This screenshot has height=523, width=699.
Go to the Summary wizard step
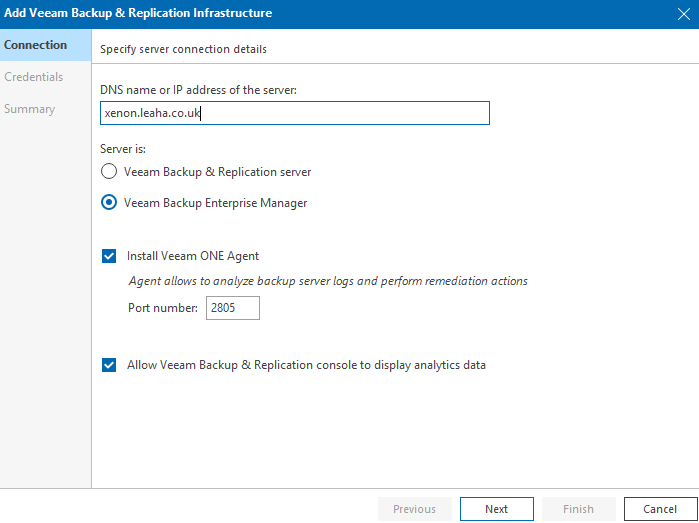click(x=45, y=109)
